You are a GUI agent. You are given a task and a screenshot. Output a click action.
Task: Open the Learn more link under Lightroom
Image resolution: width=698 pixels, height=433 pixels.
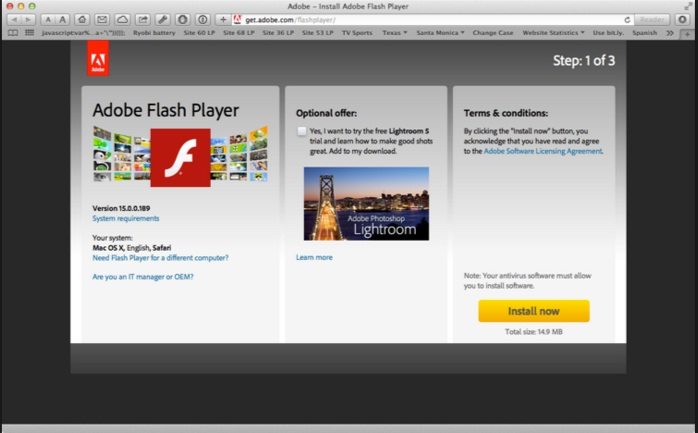pyautogui.click(x=314, y=257)
